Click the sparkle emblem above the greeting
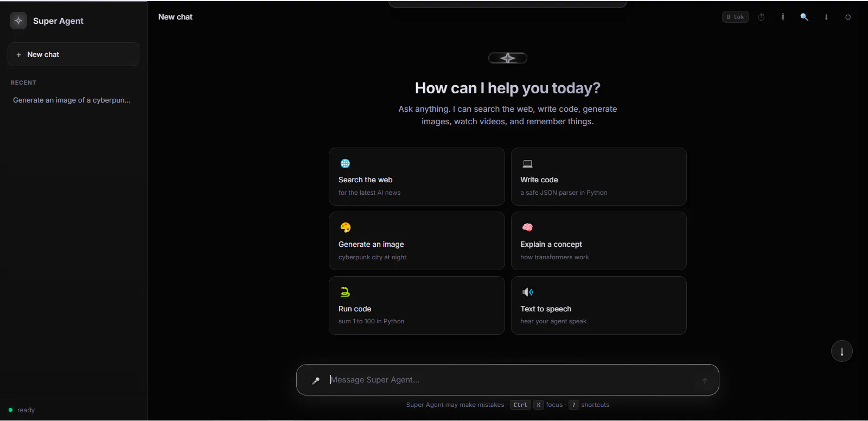This screenshot has height=421, width=868. point(508,58)
